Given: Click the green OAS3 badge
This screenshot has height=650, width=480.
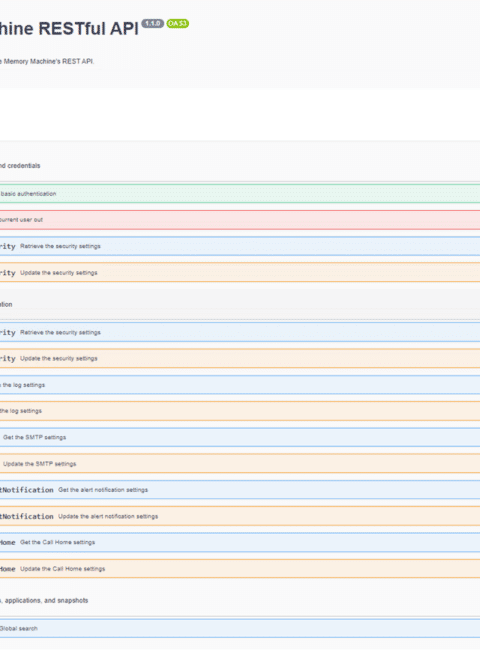Looking at the screenshot, I should point(178,24).
